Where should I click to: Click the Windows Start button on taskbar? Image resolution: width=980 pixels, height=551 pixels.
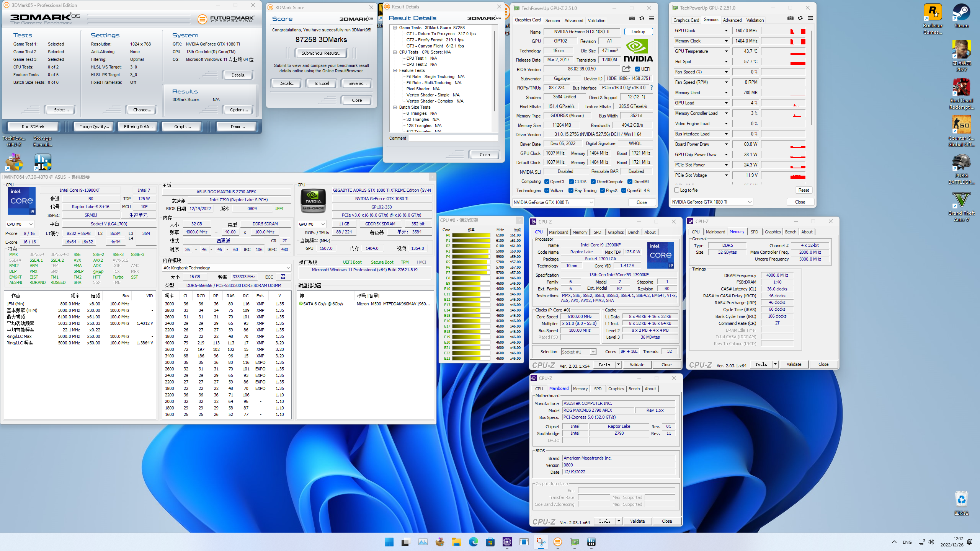(389, 542)
